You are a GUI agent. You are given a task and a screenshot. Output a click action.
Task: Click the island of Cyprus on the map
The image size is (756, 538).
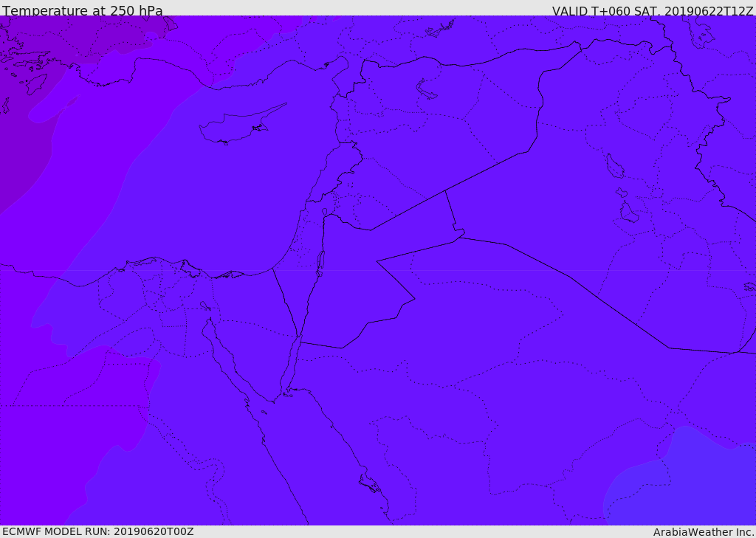pyautogui.click(x=236, y=126)
